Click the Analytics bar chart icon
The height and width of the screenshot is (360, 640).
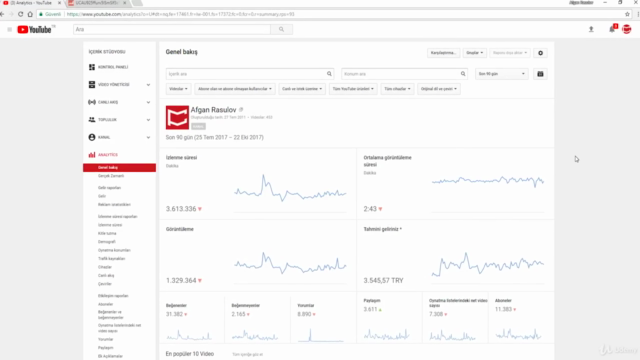[92, 155]
